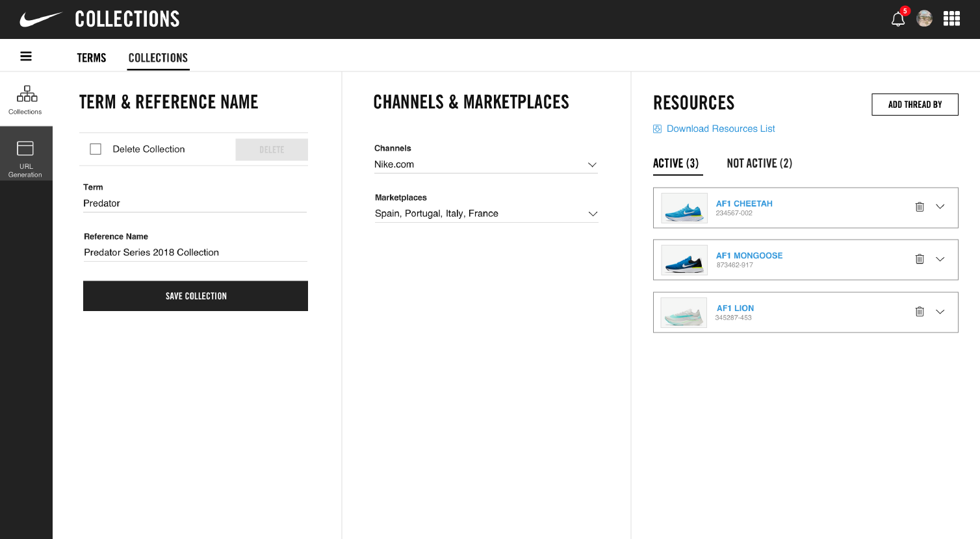Click the SAVE COLLECTION button
The height and width of the screenshot is (539, 980).
click(x=195, y=295)
